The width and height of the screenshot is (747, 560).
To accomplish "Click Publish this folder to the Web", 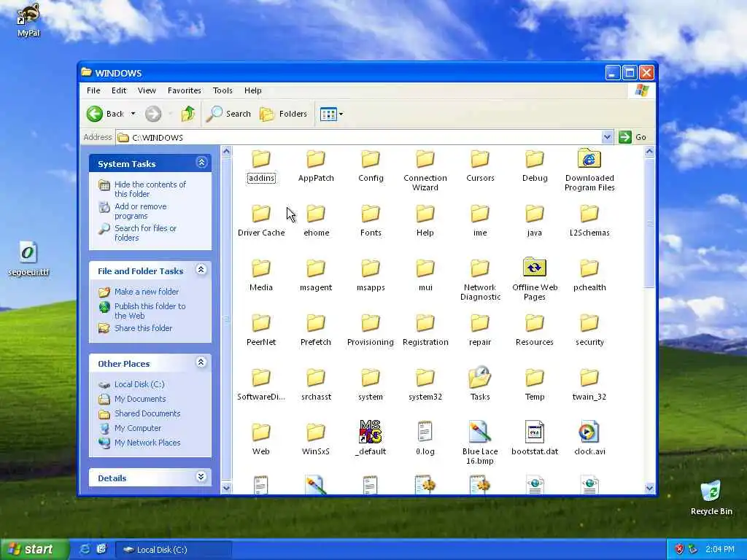I will tap(150, 311).
